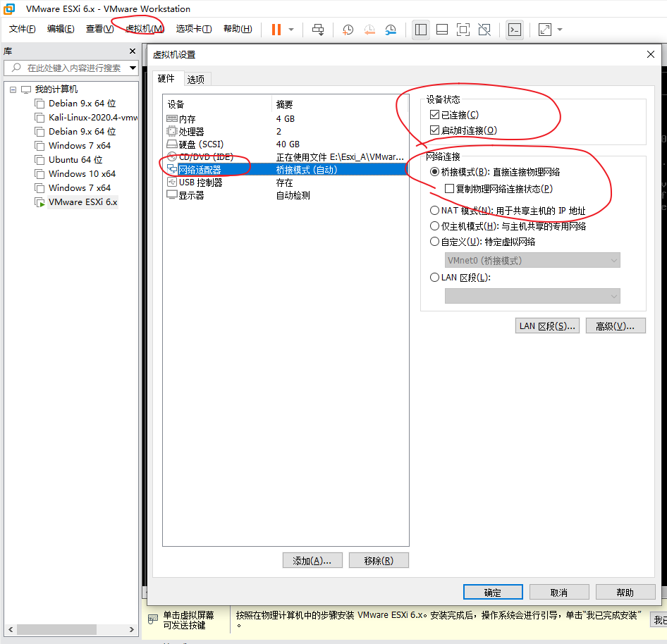This screenshot has width=667, height=644.
Task: Select the 内存 device row
Action: click(286, 118)
